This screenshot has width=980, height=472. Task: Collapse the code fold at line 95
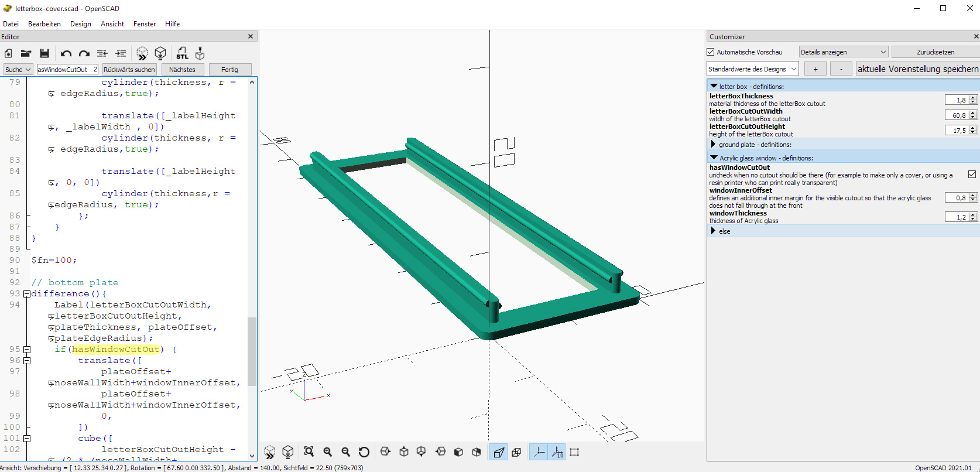click(26, 349)
